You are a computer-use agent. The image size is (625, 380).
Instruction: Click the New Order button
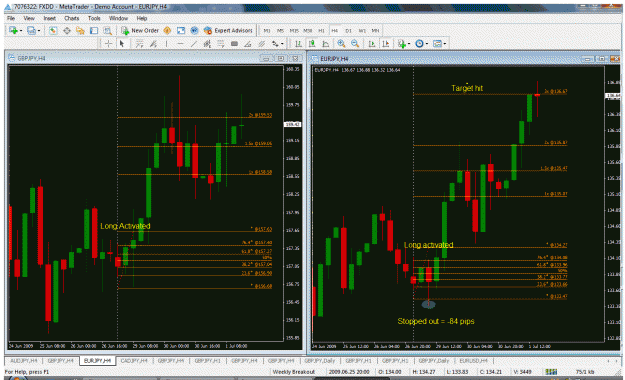[140, 31]
